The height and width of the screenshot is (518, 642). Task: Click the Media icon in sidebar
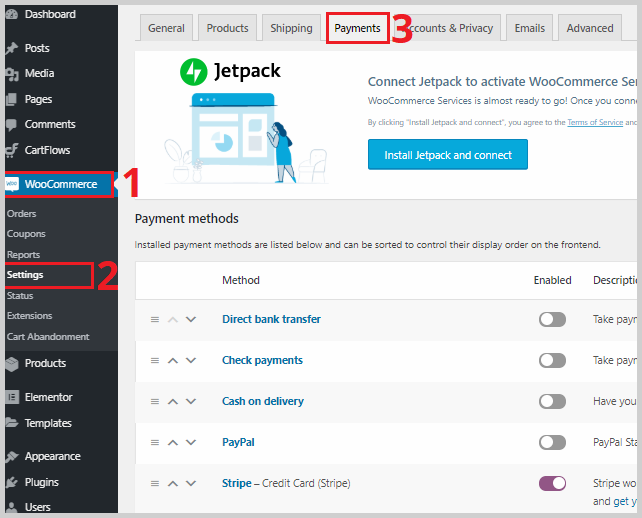pos(12,74)
